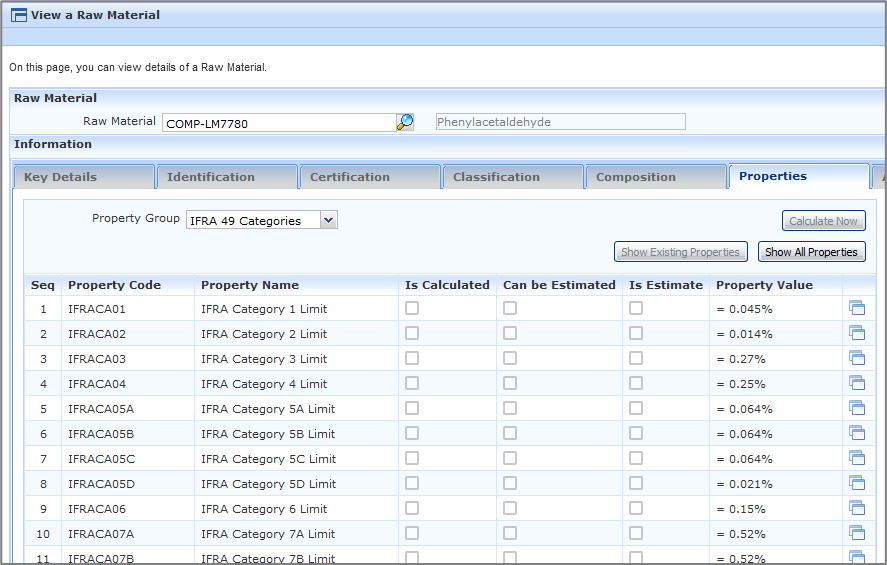Toggle Can be Estimated checkbox for IFRACA02

point(510,333)
